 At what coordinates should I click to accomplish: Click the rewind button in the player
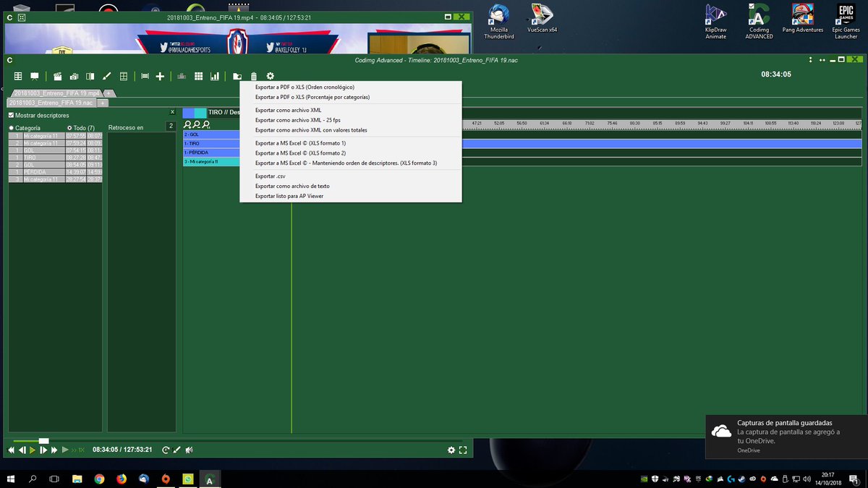(12, 450)
